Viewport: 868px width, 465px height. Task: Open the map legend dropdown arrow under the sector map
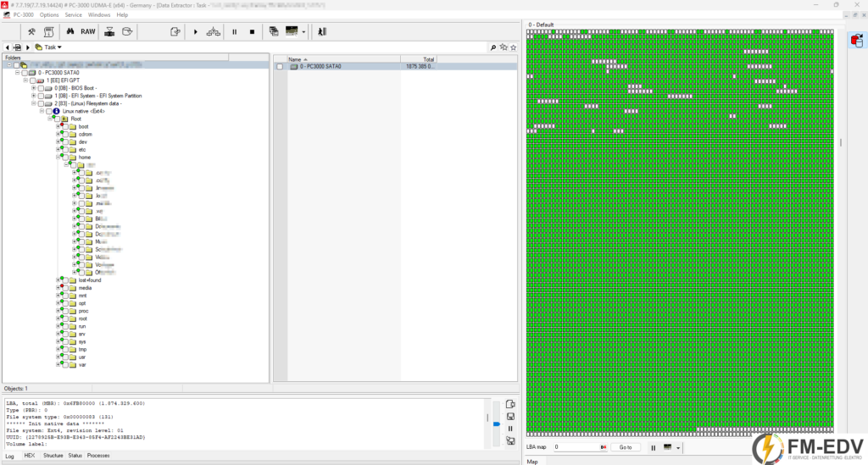point(678,448)
